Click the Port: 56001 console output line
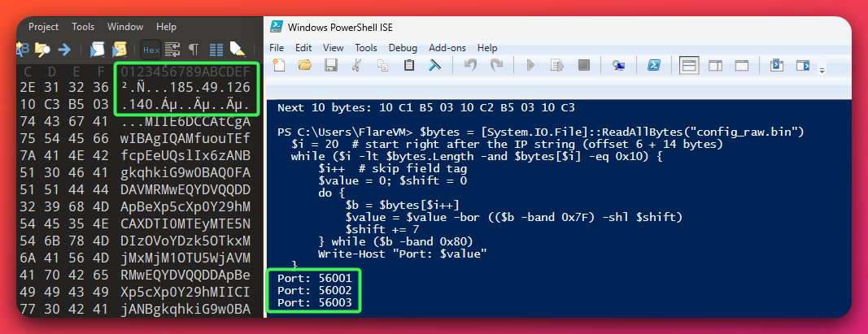Screen dimensions: 868x334 (315, 278)
